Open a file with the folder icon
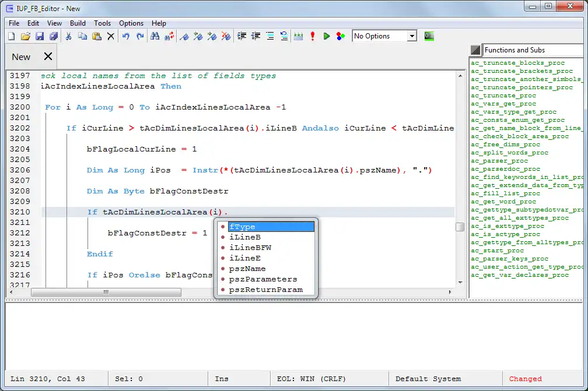This screenshot has height=391, width=588. click(26, 36)
